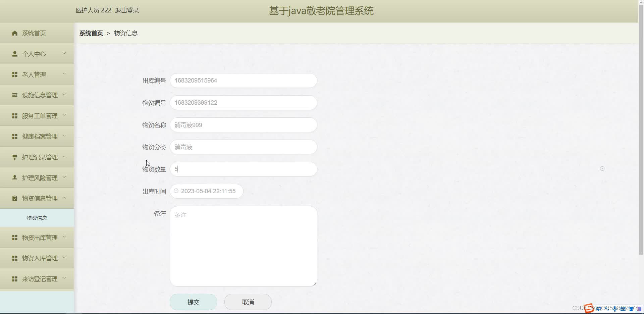
Task: Go to 系统首页 in breadcrumb
Action: pos(91,33)
